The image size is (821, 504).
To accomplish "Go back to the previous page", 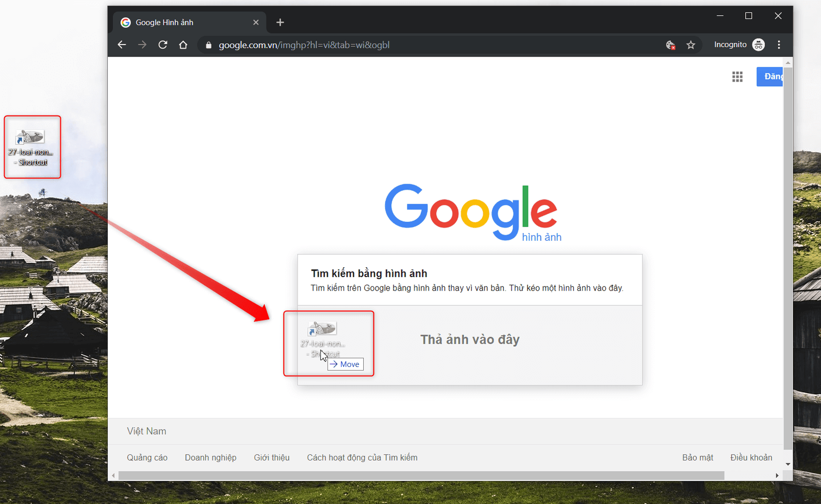I will click(x=122, y=45).
